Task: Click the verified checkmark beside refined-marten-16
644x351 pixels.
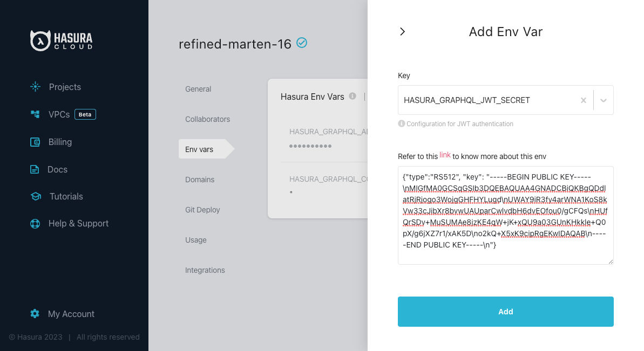Action: (x=302, y=43)
